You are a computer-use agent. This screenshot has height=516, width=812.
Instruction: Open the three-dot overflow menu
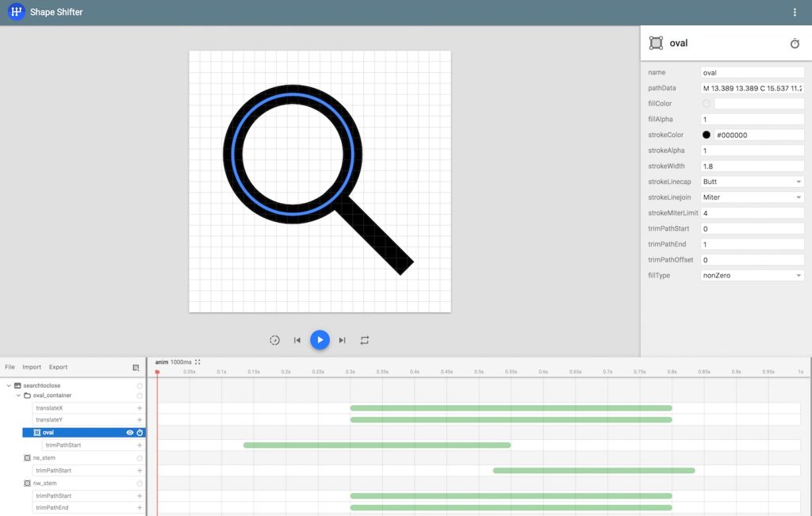(795, 13)
